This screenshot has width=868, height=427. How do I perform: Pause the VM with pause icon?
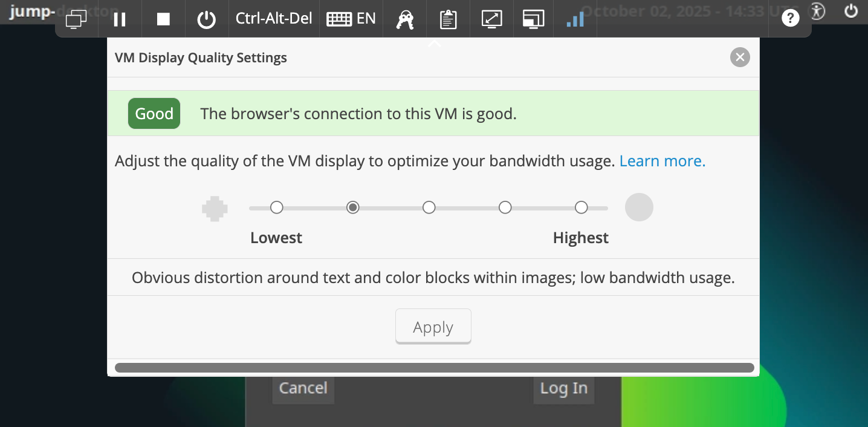(x=120, y=19)
